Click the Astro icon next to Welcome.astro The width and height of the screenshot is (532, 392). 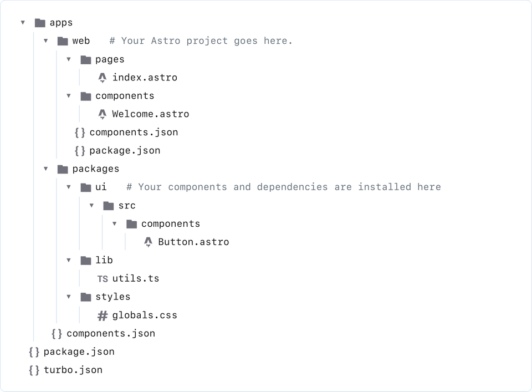[102, 114]
